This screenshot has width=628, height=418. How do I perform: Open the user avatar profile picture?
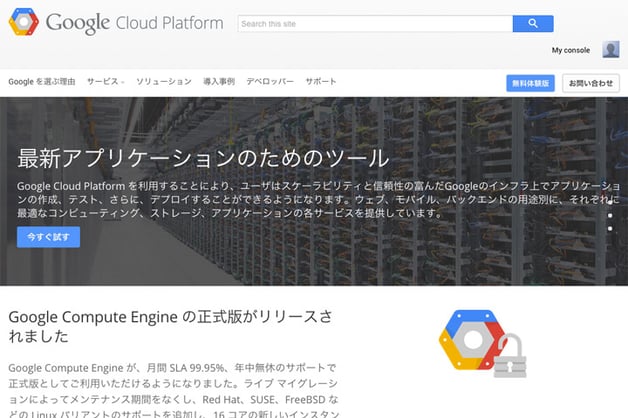[611, 50]
